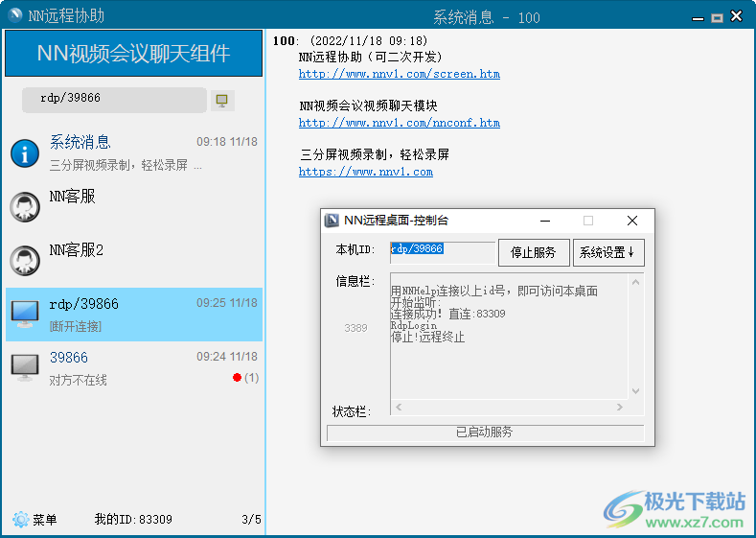Click the 停止服务 button

[534, 252]
